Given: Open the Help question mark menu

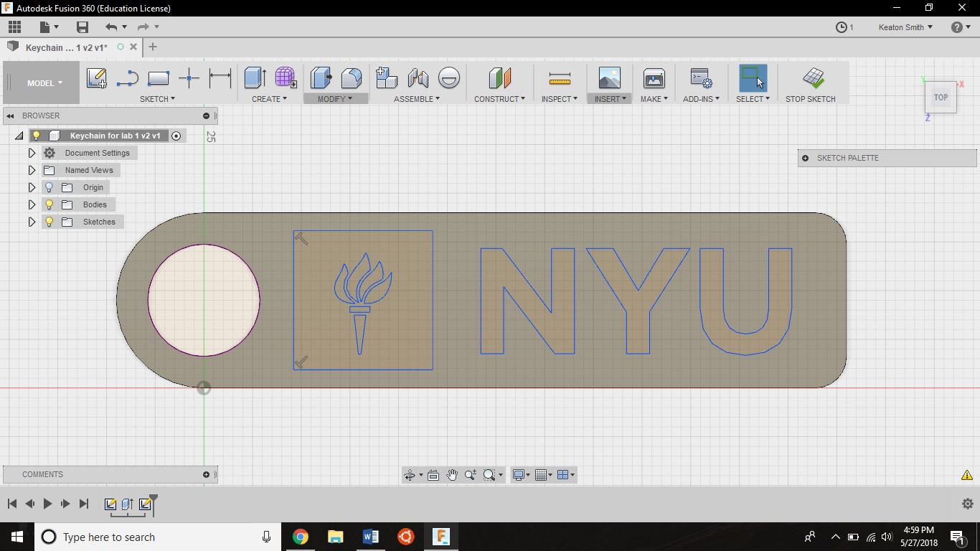Looking at the screenshot, I should click(961, 27).
